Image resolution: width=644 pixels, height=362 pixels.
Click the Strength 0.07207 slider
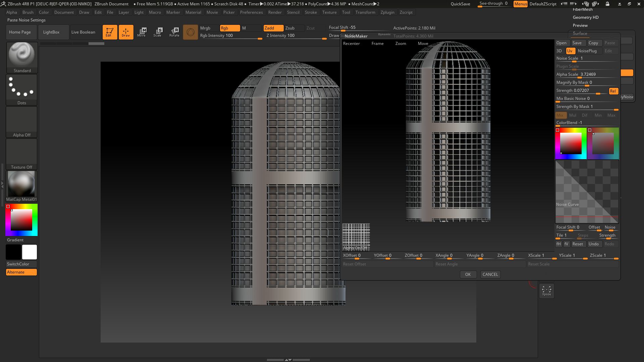coord(582,91)
